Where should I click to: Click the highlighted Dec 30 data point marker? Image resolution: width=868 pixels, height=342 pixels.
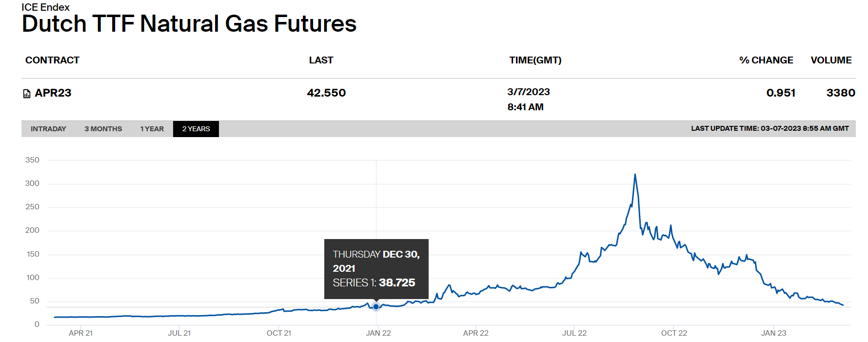[376, 306]
